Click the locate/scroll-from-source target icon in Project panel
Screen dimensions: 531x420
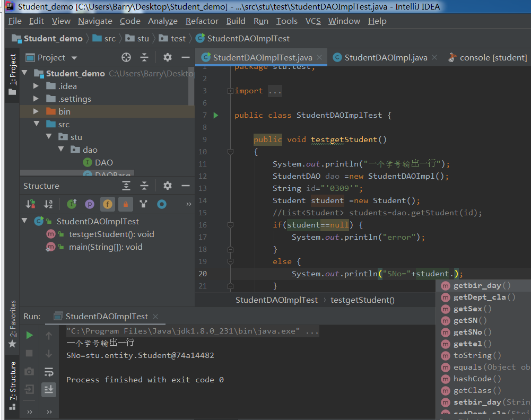pos(126,57)
